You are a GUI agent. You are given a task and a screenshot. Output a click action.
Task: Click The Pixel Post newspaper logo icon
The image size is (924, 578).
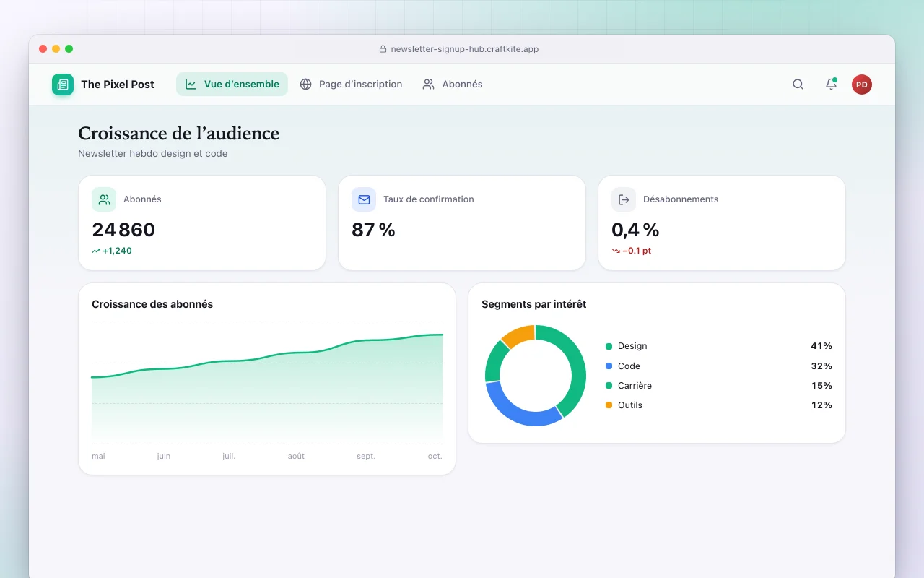[x=63, y=85]
